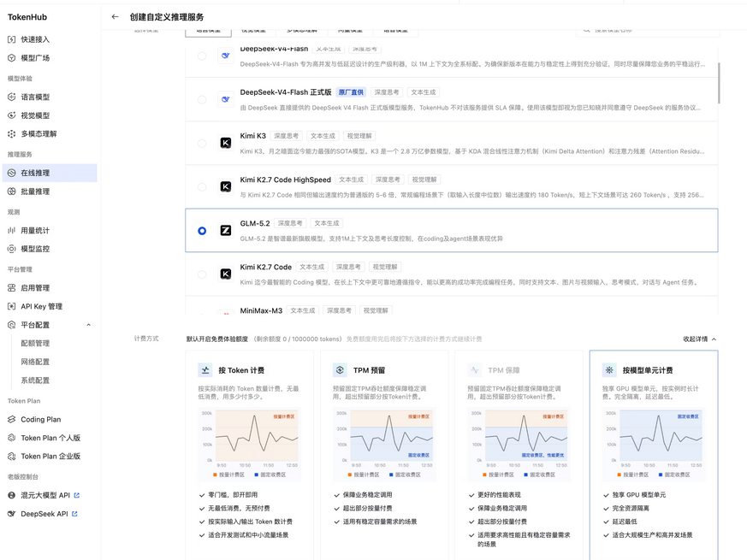Open Token Plan 个人版
This screenshot has width=747, height=560.
tap(50, 438)
